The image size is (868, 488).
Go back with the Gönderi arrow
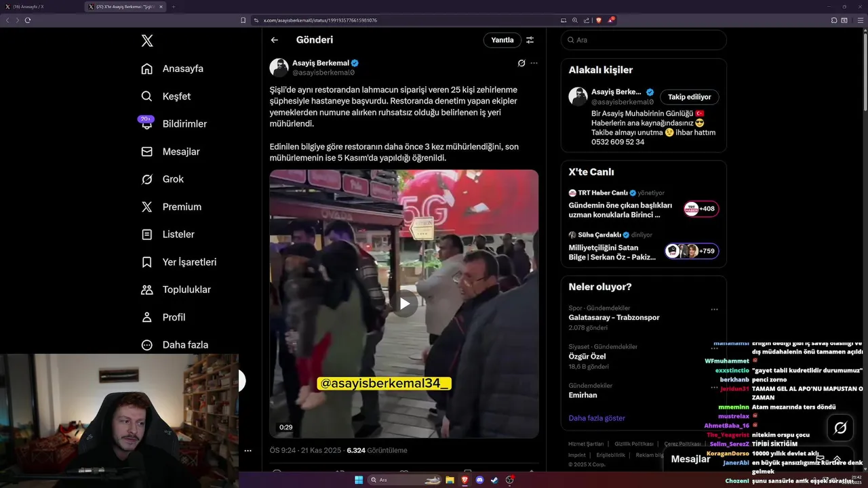(275, 40)
